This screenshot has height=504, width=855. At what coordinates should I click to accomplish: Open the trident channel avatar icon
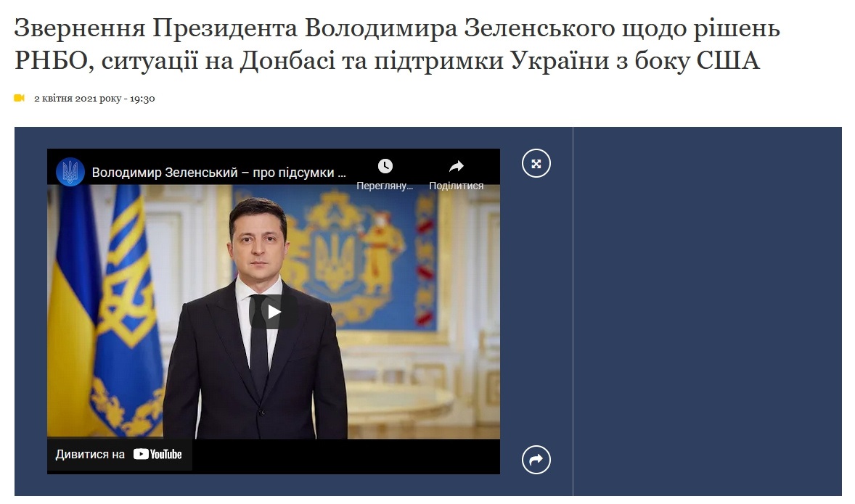[70, 172]
